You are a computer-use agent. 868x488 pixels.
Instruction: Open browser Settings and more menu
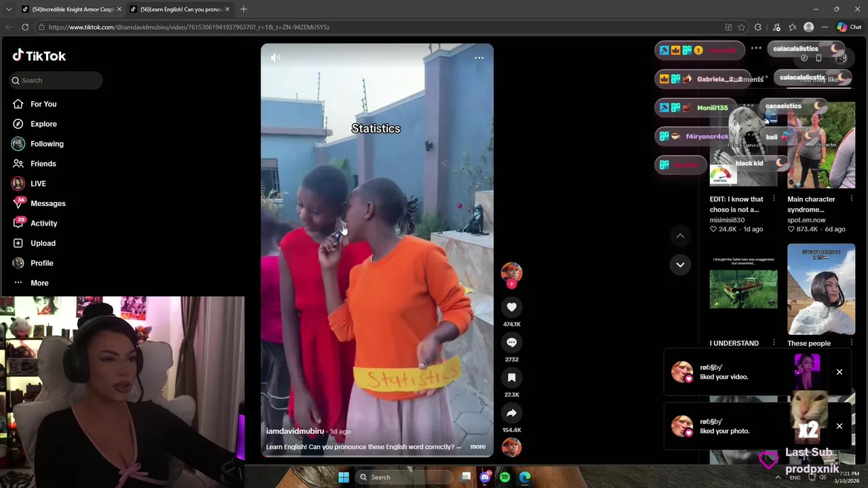coord(825,27)
